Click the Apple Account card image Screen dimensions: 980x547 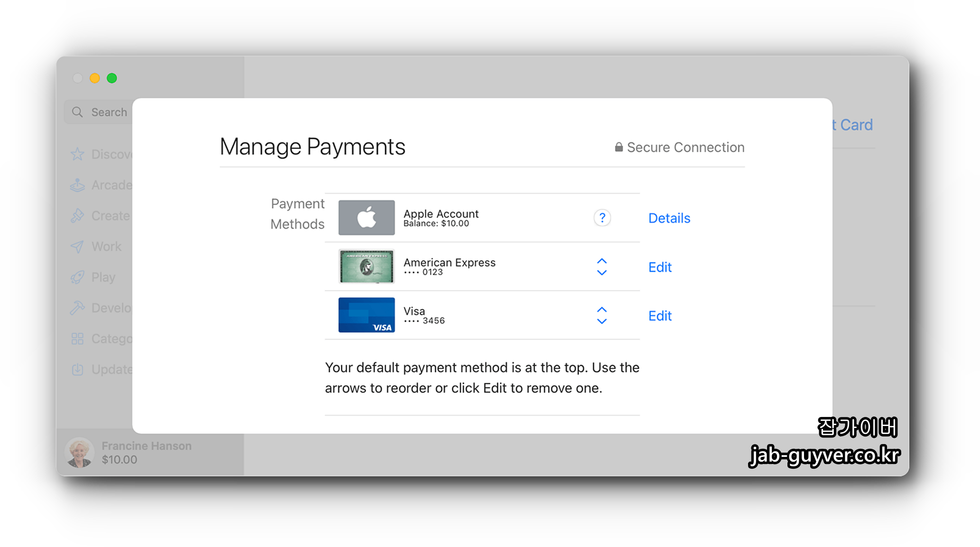click(x=366, y=218)
